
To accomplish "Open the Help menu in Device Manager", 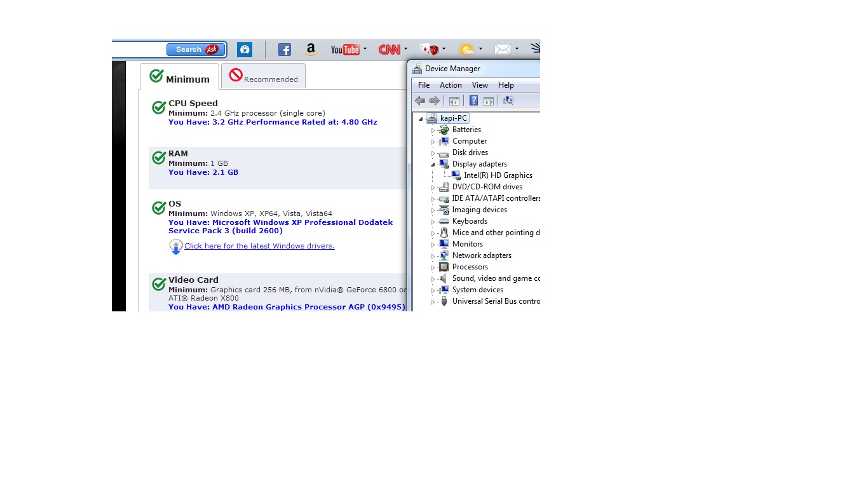I will [x=506, y=85].
